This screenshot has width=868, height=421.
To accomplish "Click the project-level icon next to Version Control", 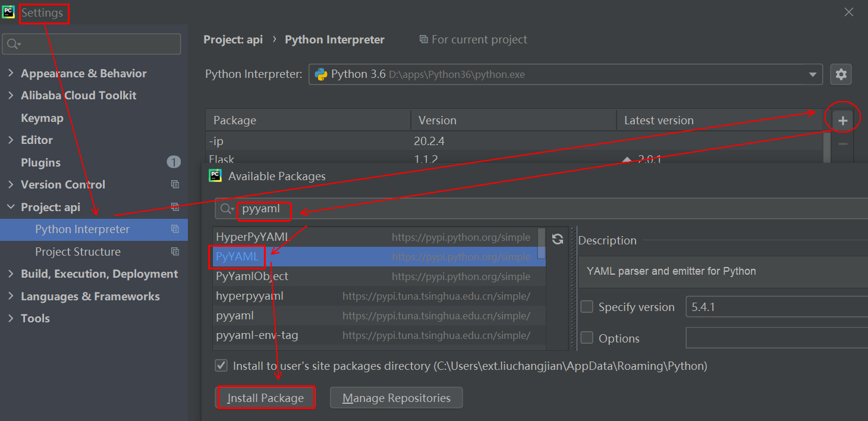I will tap(175, 185).
